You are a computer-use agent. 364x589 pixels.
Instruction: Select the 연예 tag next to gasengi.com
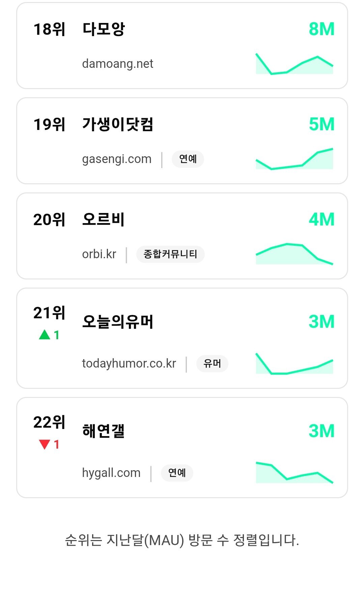tap(188, 159)
